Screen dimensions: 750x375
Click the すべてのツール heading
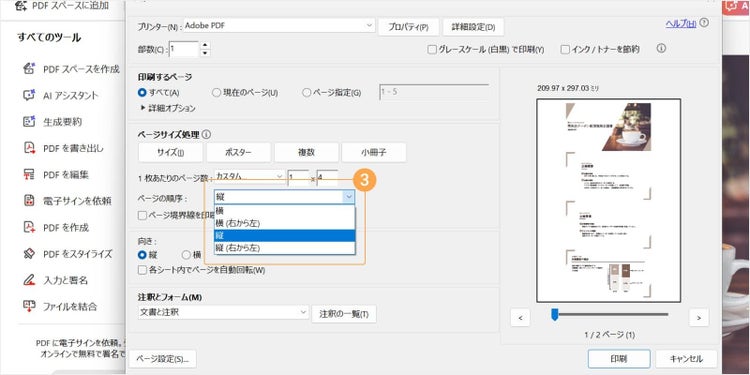[x=49, y=37]
